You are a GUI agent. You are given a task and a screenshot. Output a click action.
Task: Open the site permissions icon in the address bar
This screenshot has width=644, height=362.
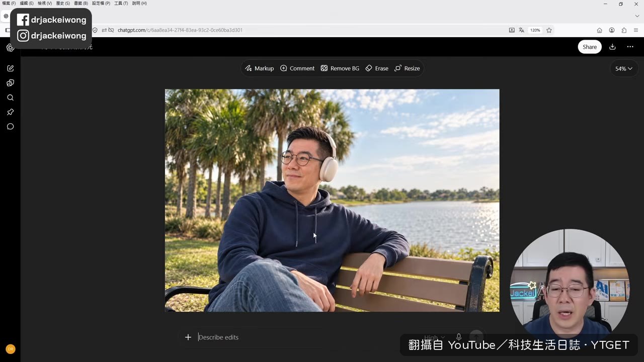pyautogui.click(x=104, y=30)
